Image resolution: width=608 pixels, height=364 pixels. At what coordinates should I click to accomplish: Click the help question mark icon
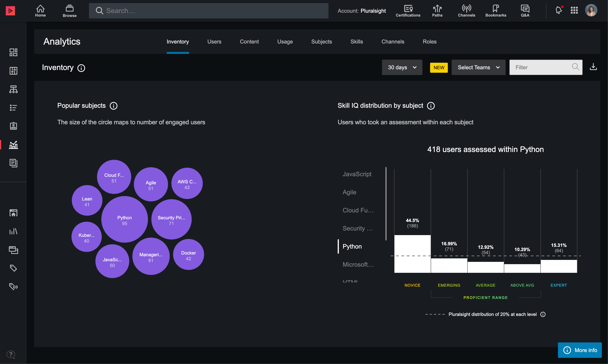click(x=11, y=354)
